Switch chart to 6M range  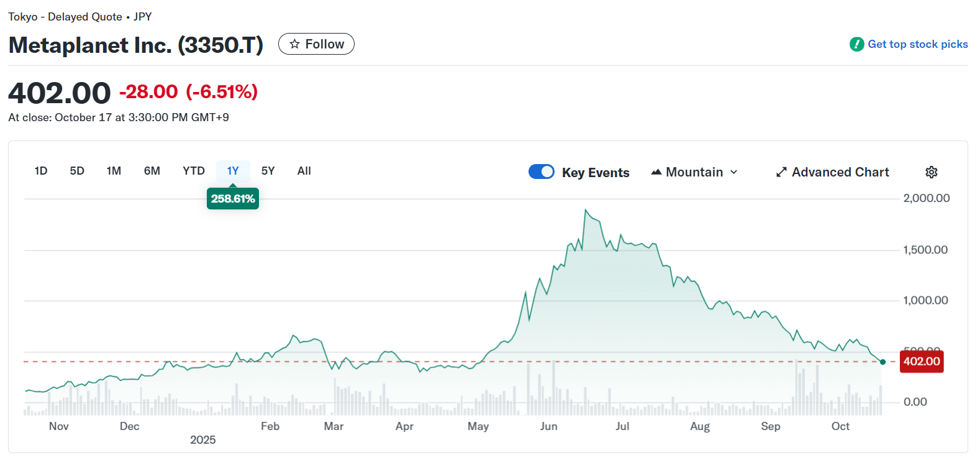[152, 171]
